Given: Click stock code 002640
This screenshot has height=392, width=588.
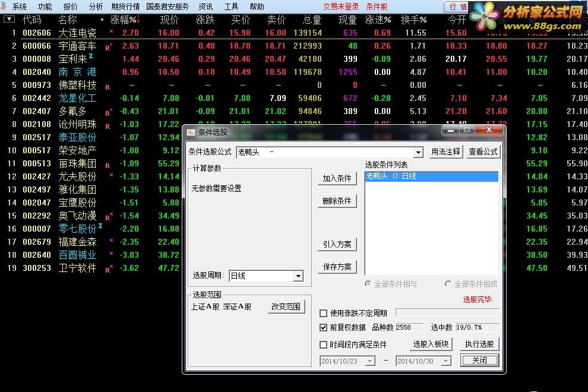Looking at the screenshot, I should pyautogui.click(x=37, y=255).
